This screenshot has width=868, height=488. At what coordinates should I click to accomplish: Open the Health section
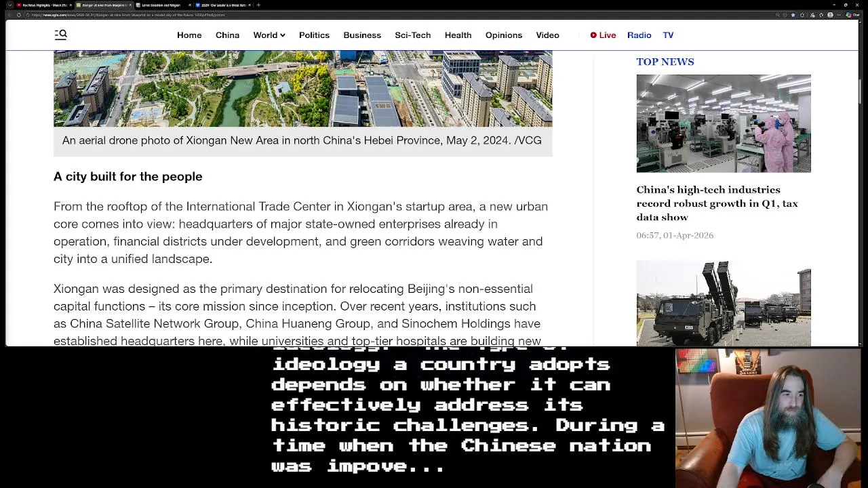(458, 35)
